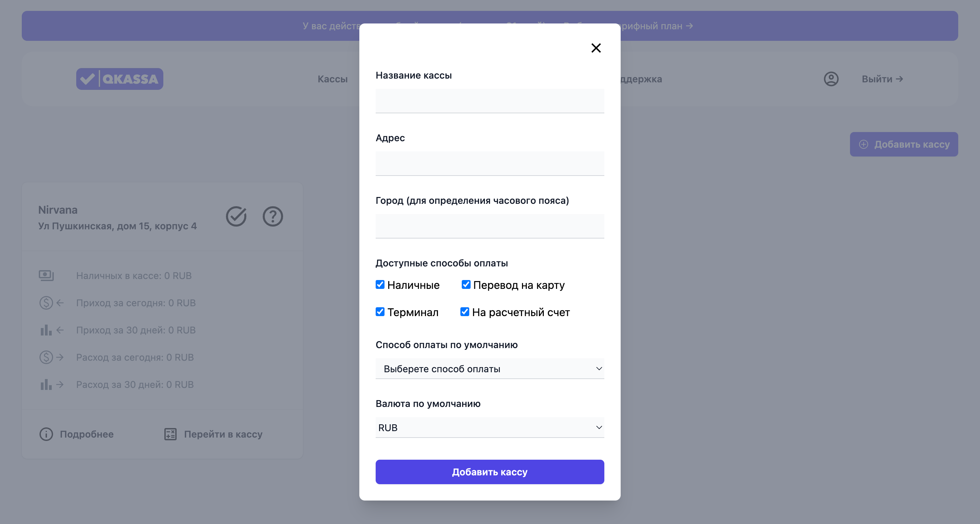This screenshot has width=980, height=524.
Task: Expand the Валюта по умолчанию RUB dropdown
Action: coord(490,427)
